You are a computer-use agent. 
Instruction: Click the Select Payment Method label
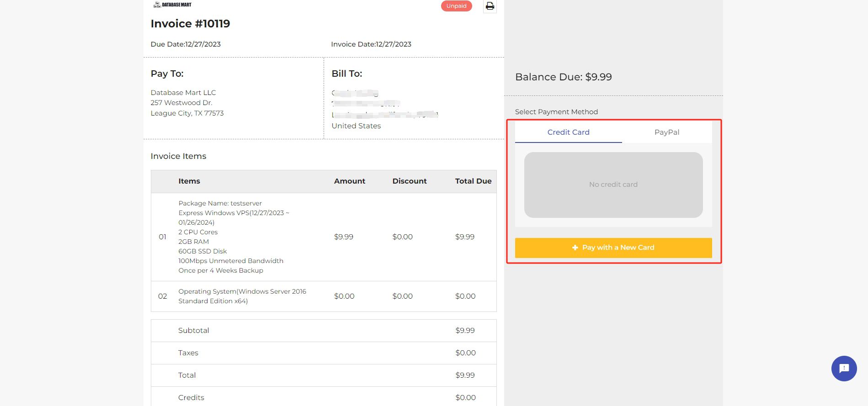556,112
